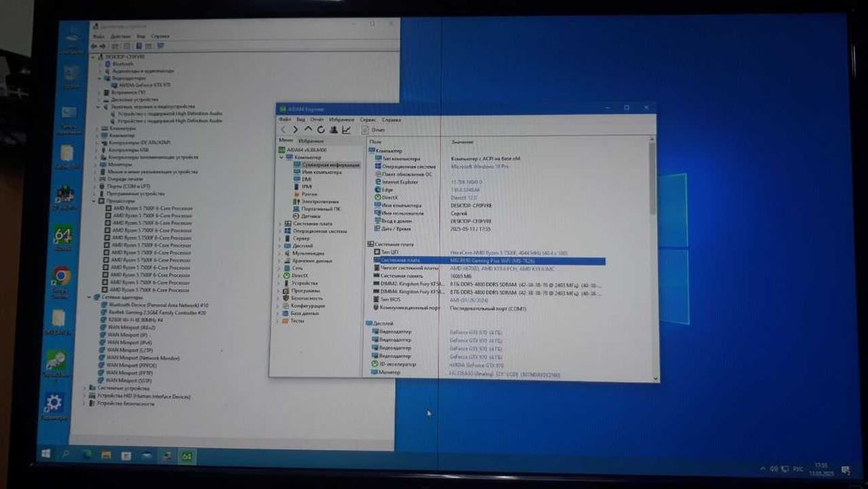Open Справка menu in Device Manager

pos(160,36)
